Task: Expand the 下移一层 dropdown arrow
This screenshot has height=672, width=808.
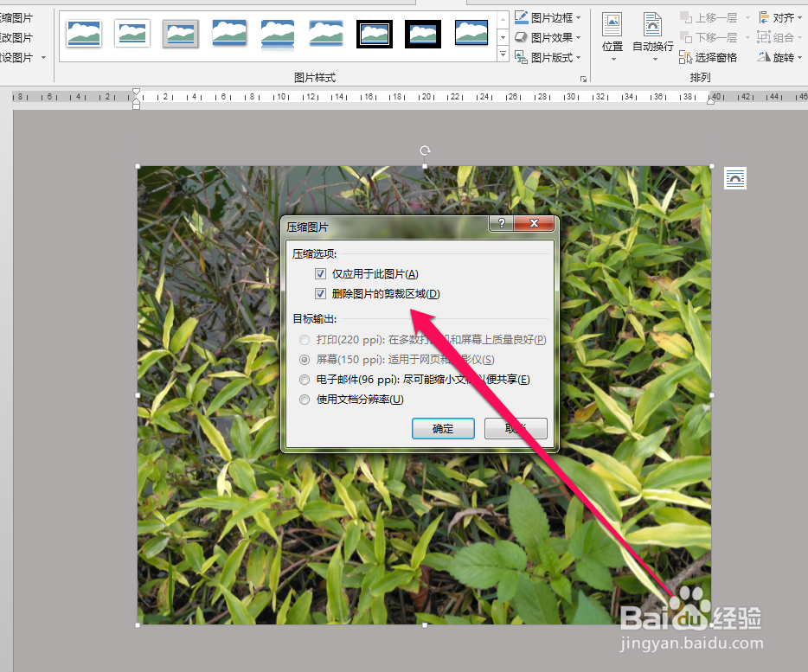Action: coord(747,37)
